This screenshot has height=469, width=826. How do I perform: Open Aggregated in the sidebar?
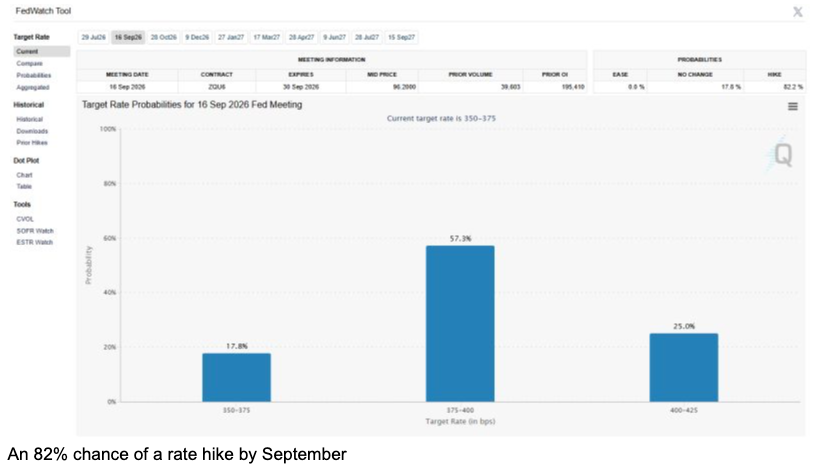click(33, 87)
